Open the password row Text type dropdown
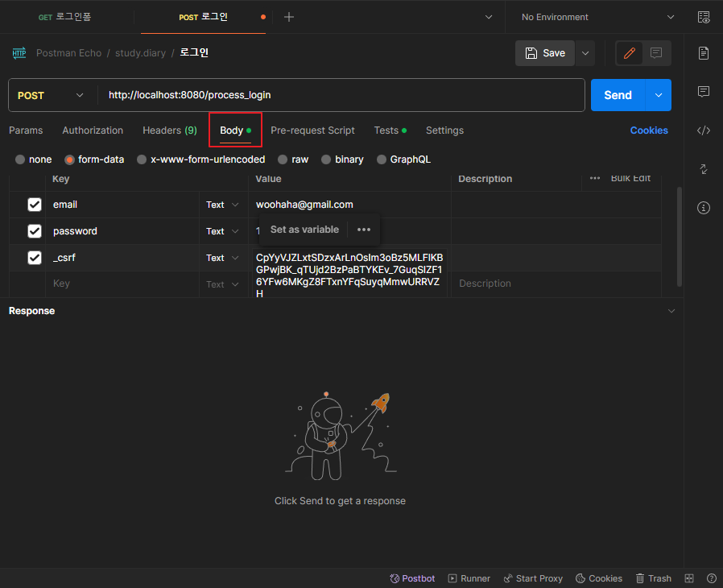 [222, 231]
